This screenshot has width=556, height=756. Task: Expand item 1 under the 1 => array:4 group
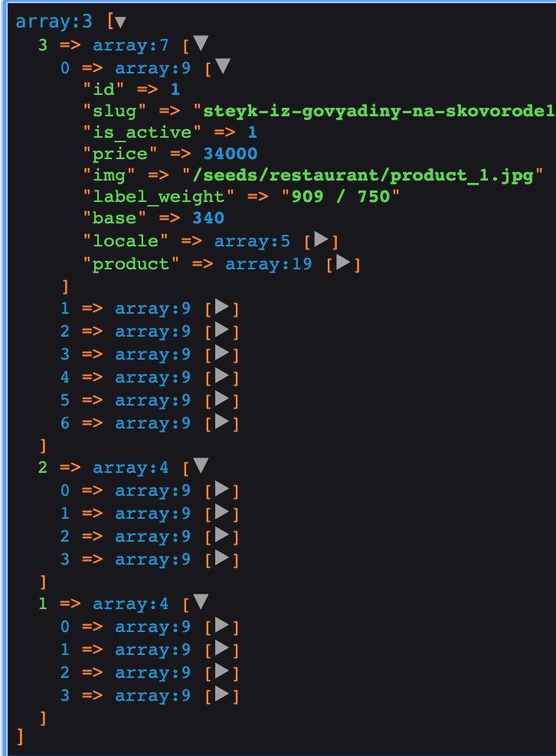tap(222, 648)
